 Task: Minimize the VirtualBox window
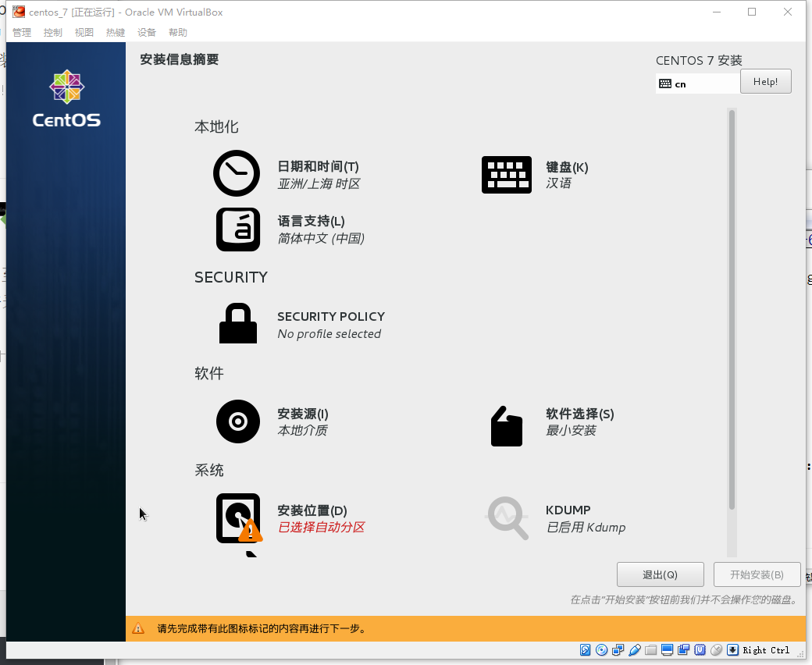[x=717, y=12]
